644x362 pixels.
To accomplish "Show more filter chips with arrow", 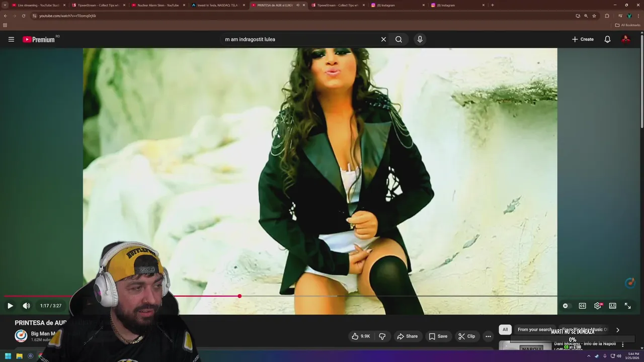I will click(618, 330).
